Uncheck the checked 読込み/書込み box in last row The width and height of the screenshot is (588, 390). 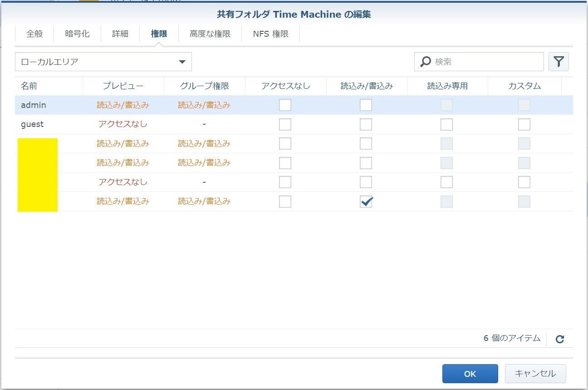click(366, 201)
